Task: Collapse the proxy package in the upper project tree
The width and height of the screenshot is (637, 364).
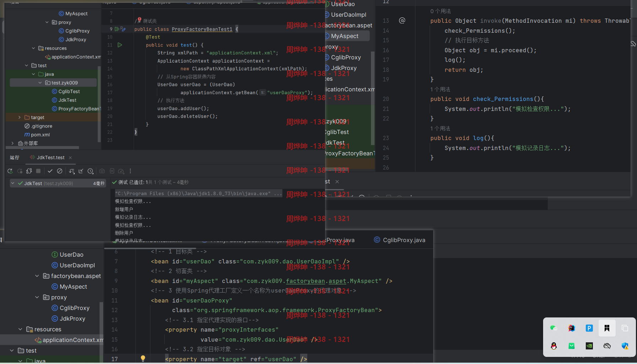Action: click(x=47, y=22)
